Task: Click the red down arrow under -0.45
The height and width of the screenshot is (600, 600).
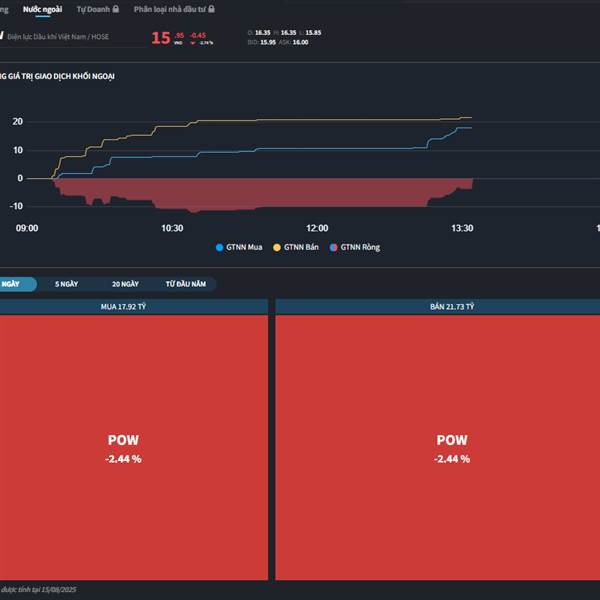Action: (193, 43)
